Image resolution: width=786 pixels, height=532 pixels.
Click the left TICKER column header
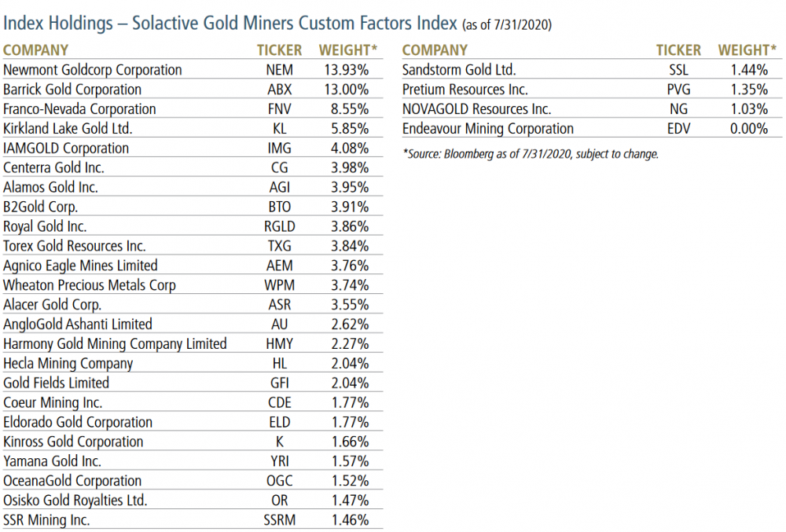[x=279, y=50]
